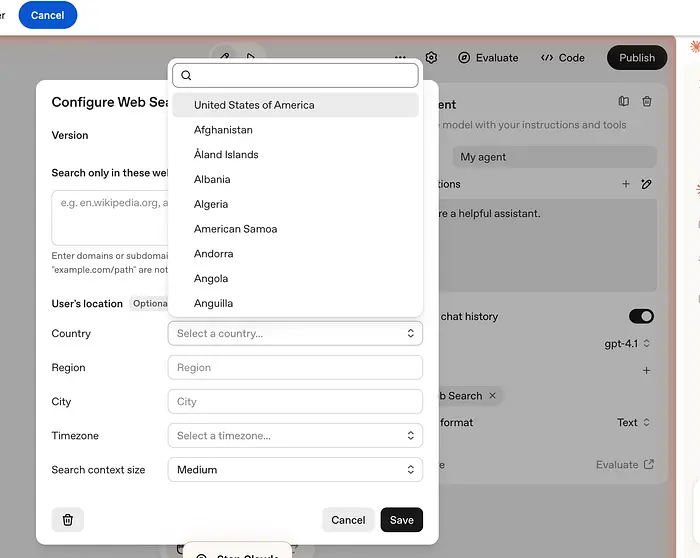This screenshot has width=700, height=558.
Task: Open the settings gear in top toolbar
Action: [x=431, y=58]
